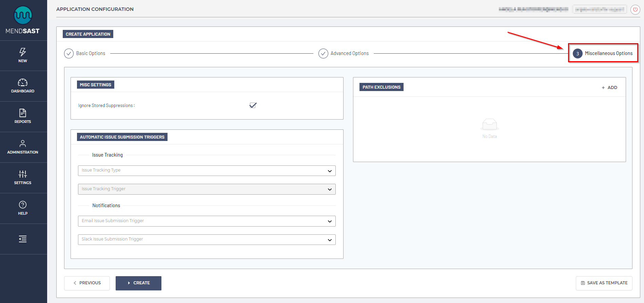Viewport: 644px width, 303px height.
Task: Select the Miscellaneous Options step
Action: (x=603, y=53)
